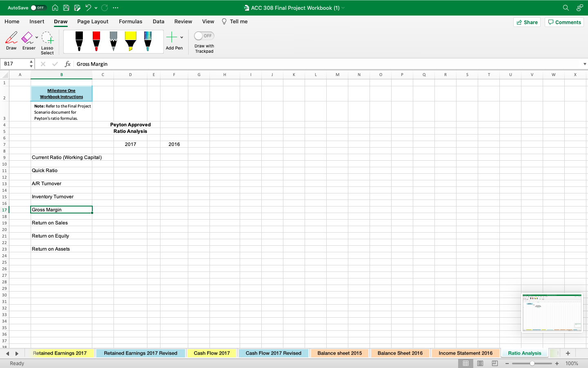
Task: Open the View ribbon tab
Action: pyautogui.click(x=208, y=22)
